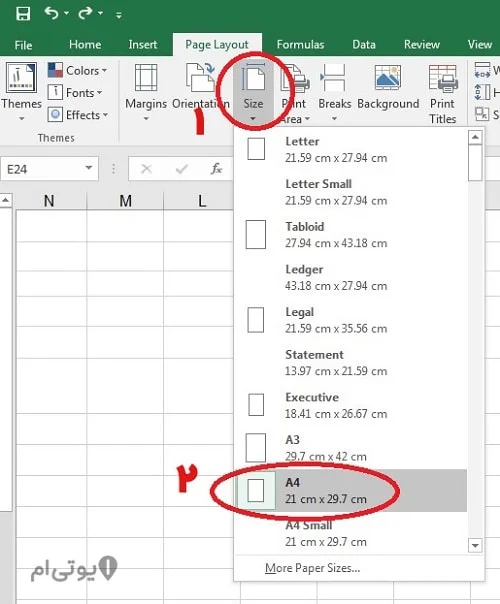Expand the Effects theme dropdown

78,115
